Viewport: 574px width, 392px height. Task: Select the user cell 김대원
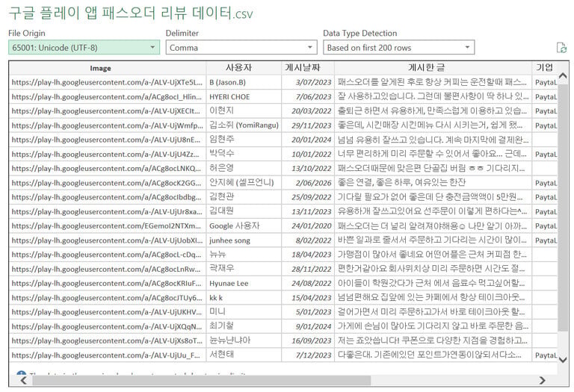tap(244, 212)
